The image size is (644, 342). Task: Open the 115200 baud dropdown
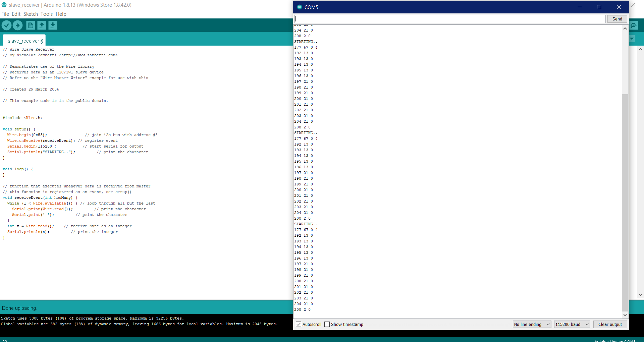click(x=572, y=324)
